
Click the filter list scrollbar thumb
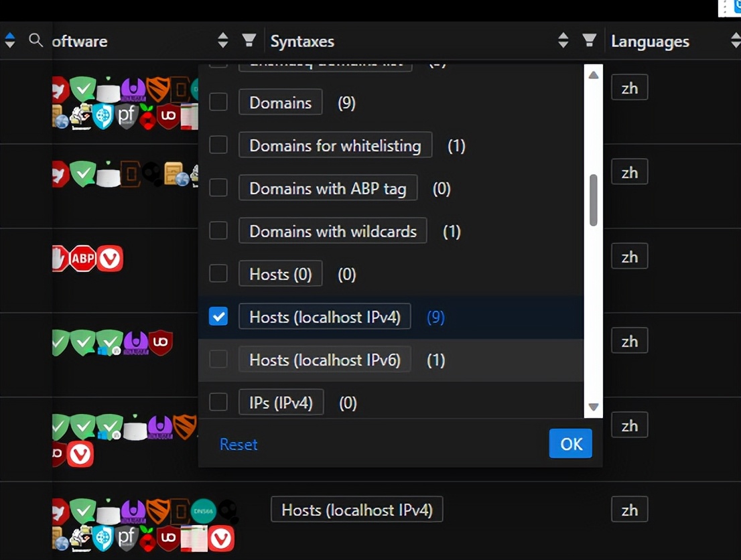point(593,200)
